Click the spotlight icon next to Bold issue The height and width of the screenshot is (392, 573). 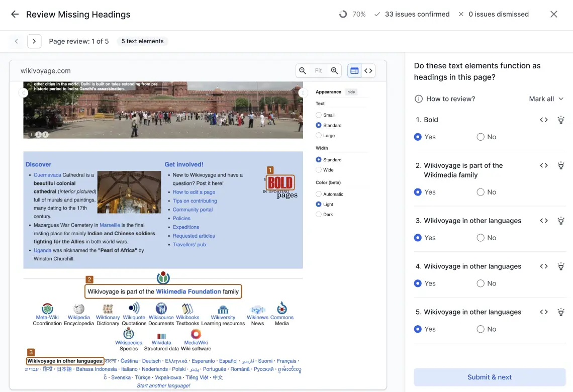pyautogui.click(x=561, y=120)
